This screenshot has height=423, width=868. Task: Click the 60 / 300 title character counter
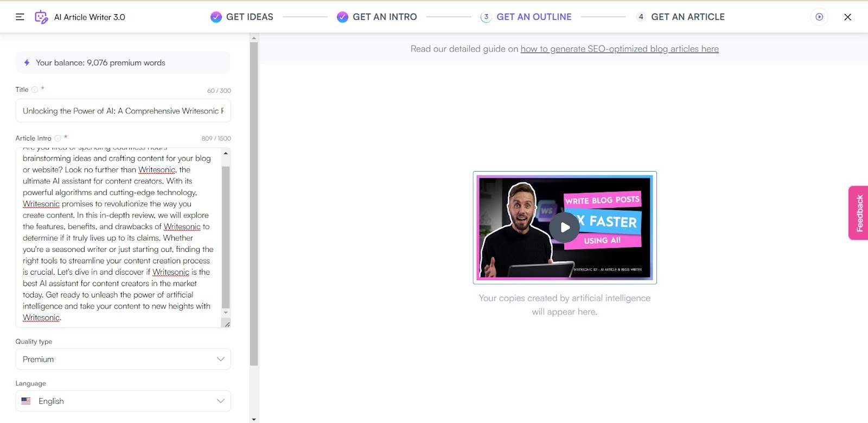(x=219, y=91)
